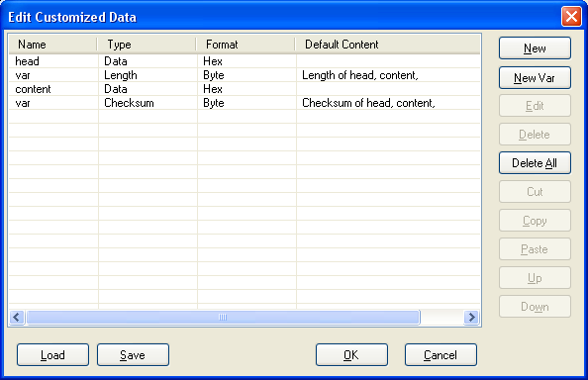
Task: Sort by the Name column header
Action: pyautogui.click(x=52, y=45)
